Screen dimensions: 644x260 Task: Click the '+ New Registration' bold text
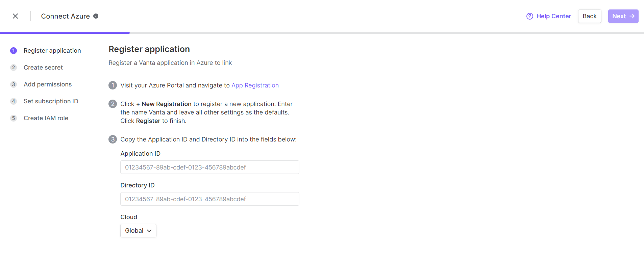click(x=164, y=104)
